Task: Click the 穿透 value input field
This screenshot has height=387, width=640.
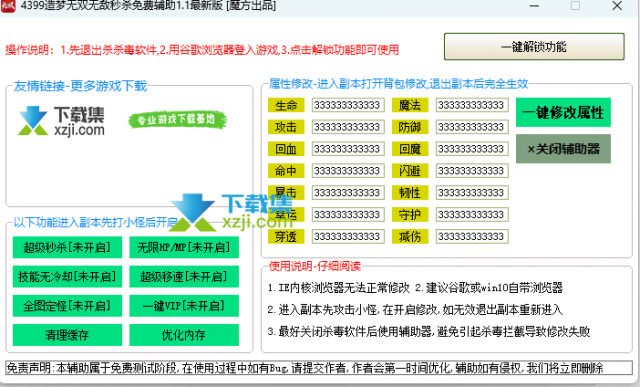Action: 348,236
